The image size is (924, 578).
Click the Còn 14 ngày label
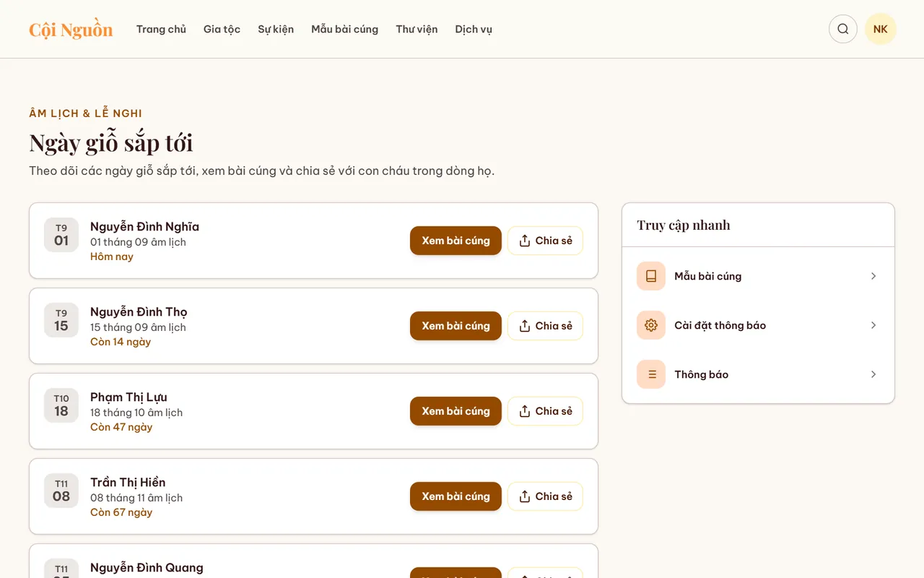click(121, 342)
